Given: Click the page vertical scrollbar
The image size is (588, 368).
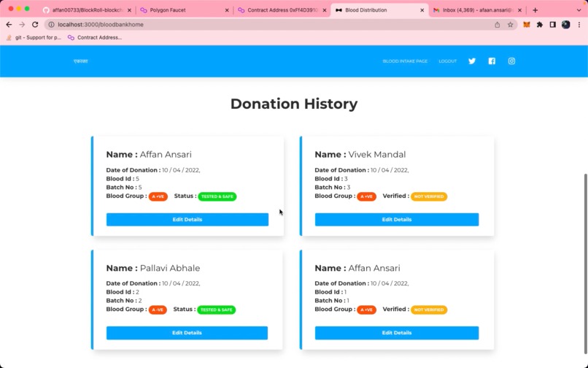Looking at the screenshot, I should (x=585, y=263).
